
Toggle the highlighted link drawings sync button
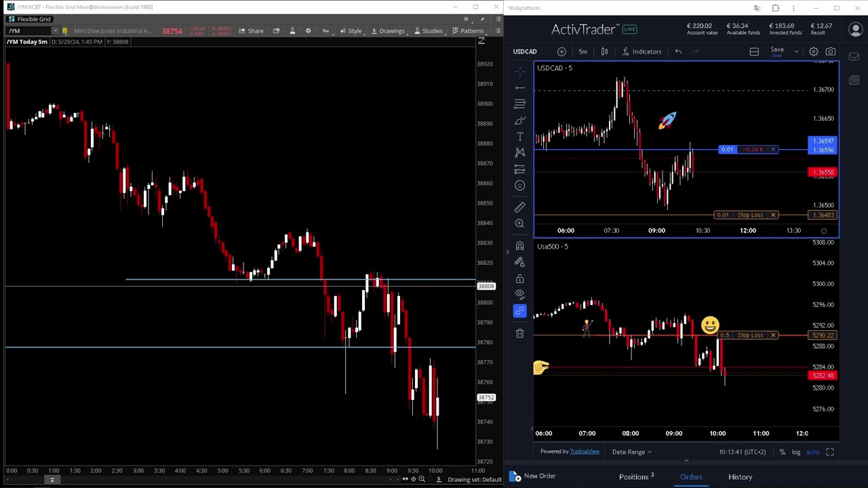(519, 310)
